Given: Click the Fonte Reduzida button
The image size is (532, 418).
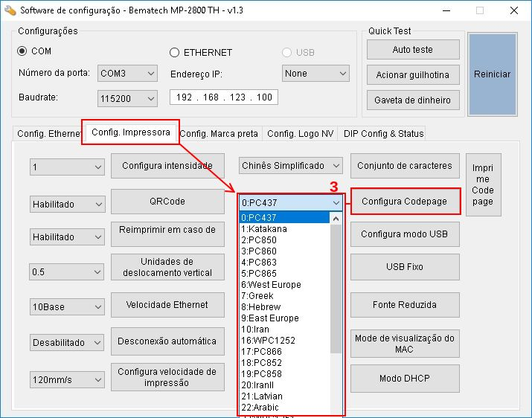Looking at the screenshot, I should 405,305.
